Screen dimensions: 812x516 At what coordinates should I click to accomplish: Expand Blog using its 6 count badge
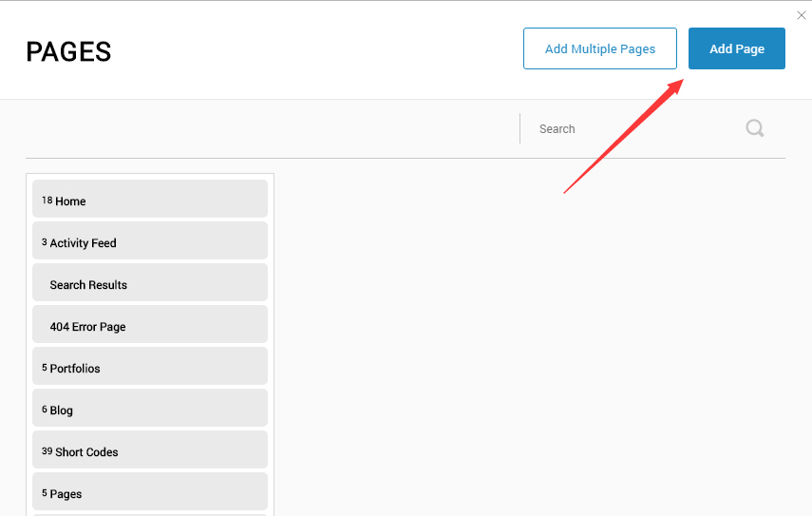[x=44, y=410]
